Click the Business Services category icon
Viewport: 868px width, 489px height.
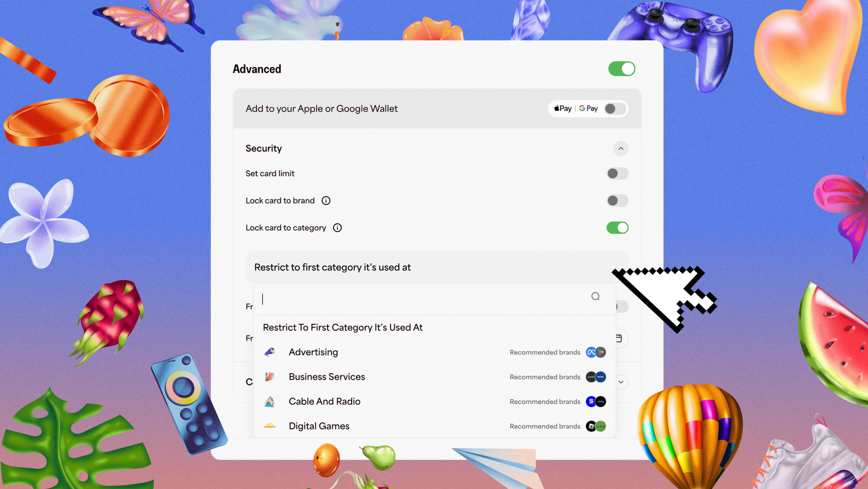(x=269, y=377)
